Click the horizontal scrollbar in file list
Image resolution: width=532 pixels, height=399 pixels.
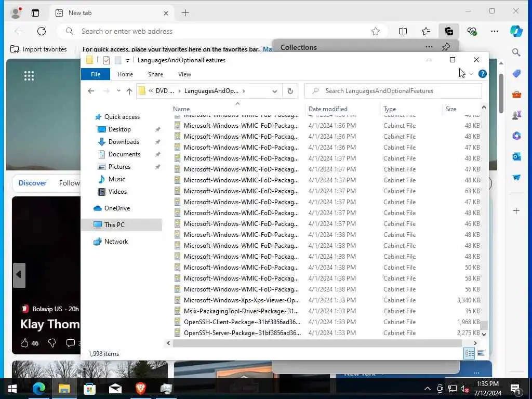(x=317, y=343)
